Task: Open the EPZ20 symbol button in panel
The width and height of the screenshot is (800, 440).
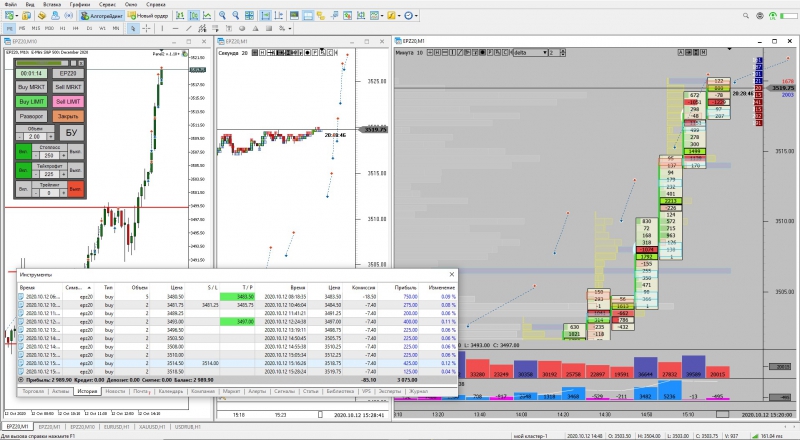Action: coord(68,74)
